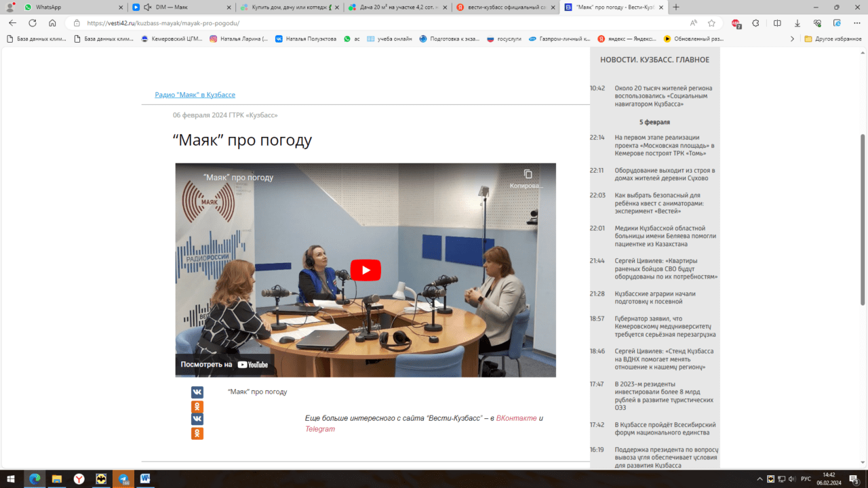
Task: Open Всесибирский форум национального единства news
Action: click(x=665, y=429)
